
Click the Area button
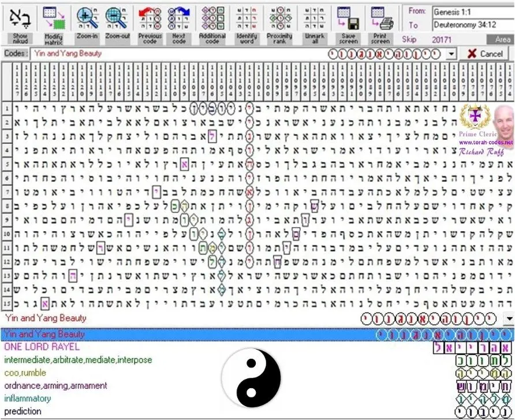pos(500,39)
